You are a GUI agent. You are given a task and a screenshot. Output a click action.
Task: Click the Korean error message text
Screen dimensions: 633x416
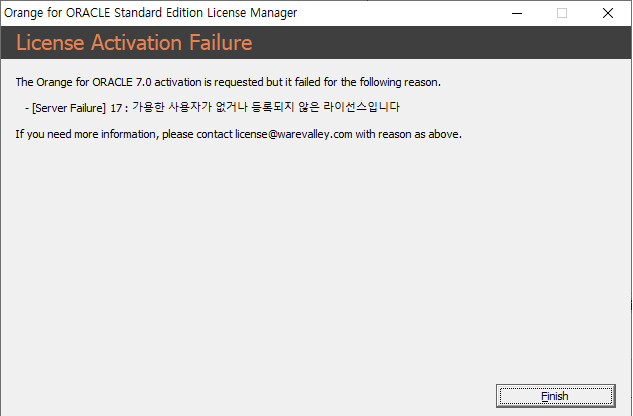coord(266,107)
